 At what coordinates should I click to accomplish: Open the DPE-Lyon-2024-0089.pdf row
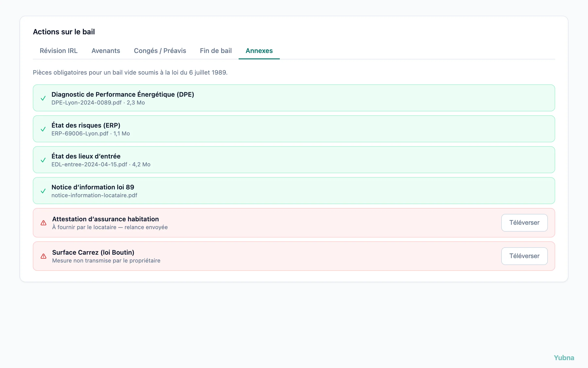click(x=294, y=98)
